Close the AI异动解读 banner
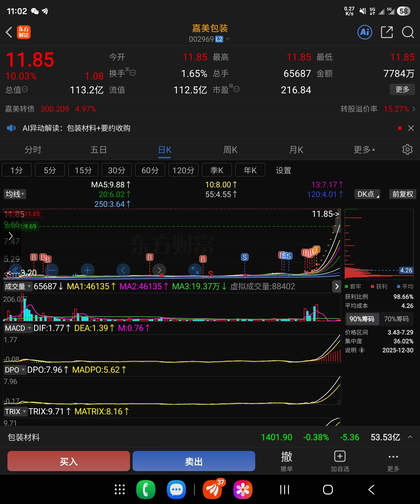The height and width of the screenshot is (504, 420). pos(411,128)
